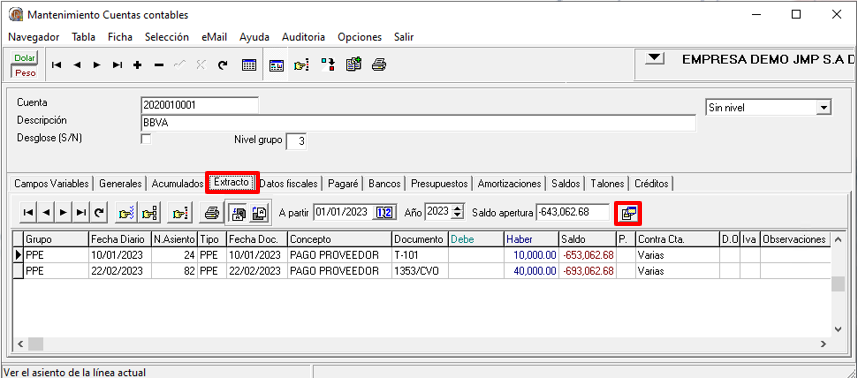Click the red-blue squares arrow icon
This screenshot has width=857, height=378.
click(327, 65)
